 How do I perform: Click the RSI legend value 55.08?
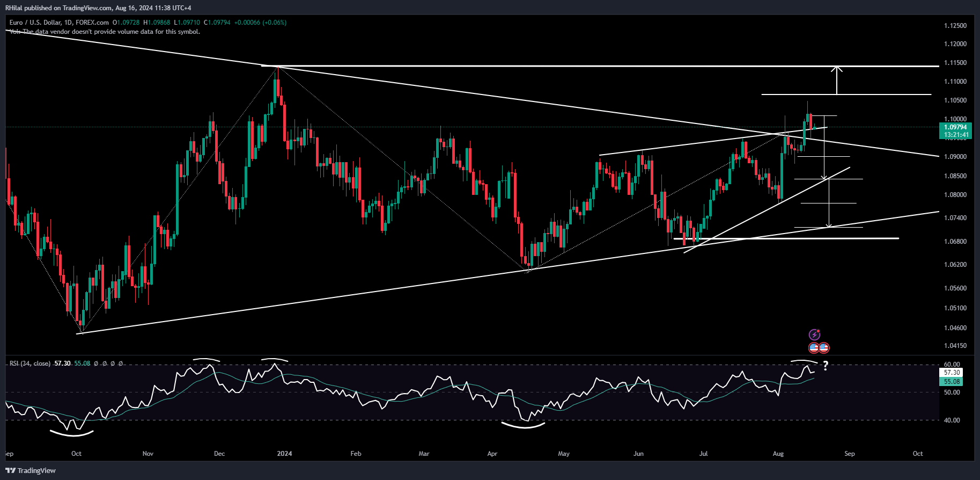[x=82, y=363]
